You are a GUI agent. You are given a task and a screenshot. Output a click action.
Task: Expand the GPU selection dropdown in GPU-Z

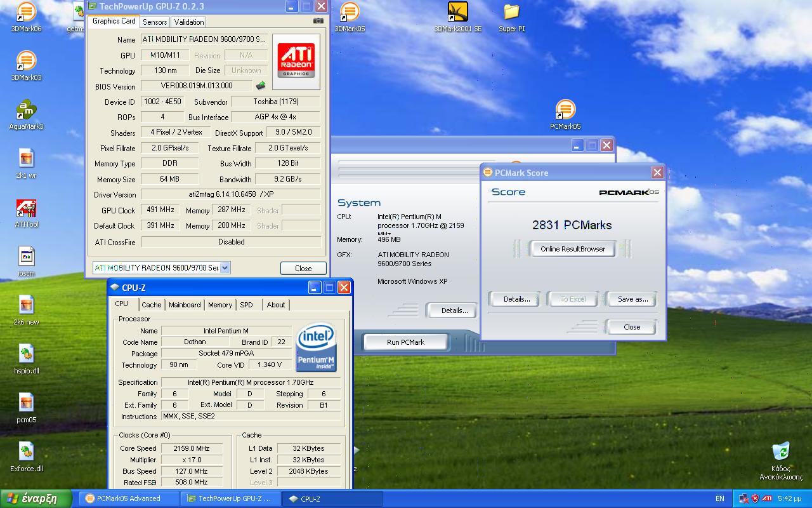click(x=225, y=268)
